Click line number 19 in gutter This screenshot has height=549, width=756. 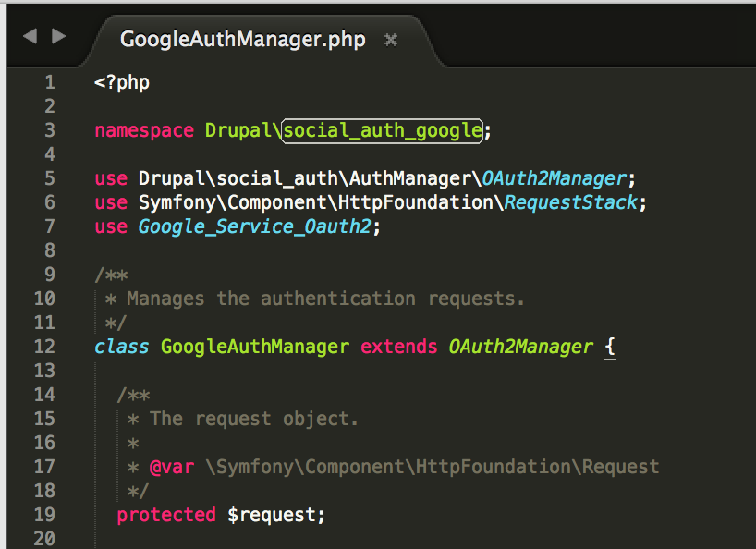coord(44,515)
